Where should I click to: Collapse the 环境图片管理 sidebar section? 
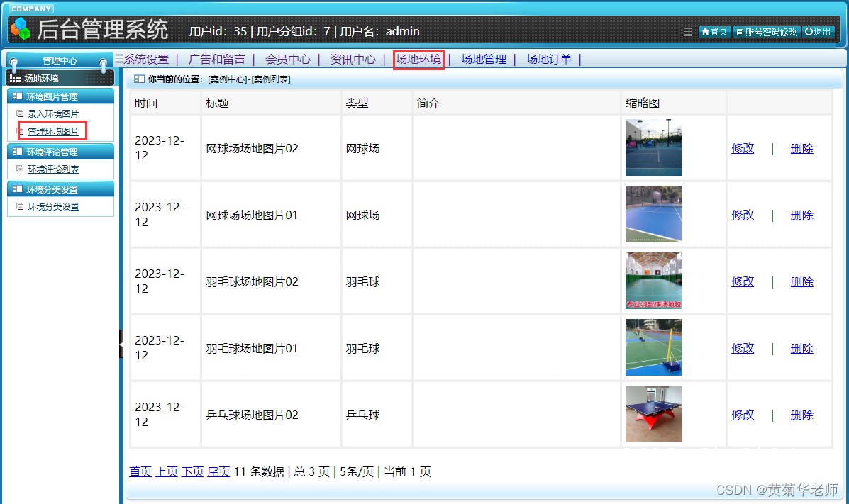pos(61,96)
